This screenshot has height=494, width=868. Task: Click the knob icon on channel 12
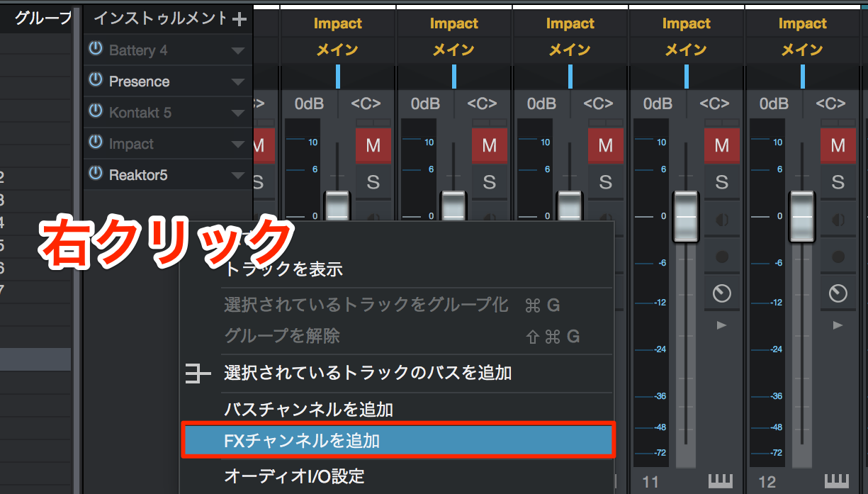(838, 293)
